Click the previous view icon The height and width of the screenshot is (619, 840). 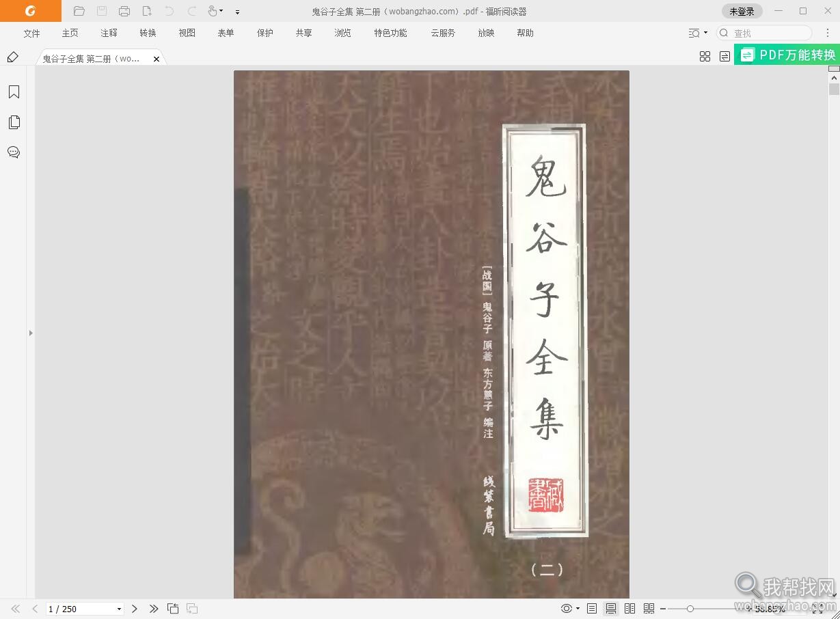tap(174, 609)
